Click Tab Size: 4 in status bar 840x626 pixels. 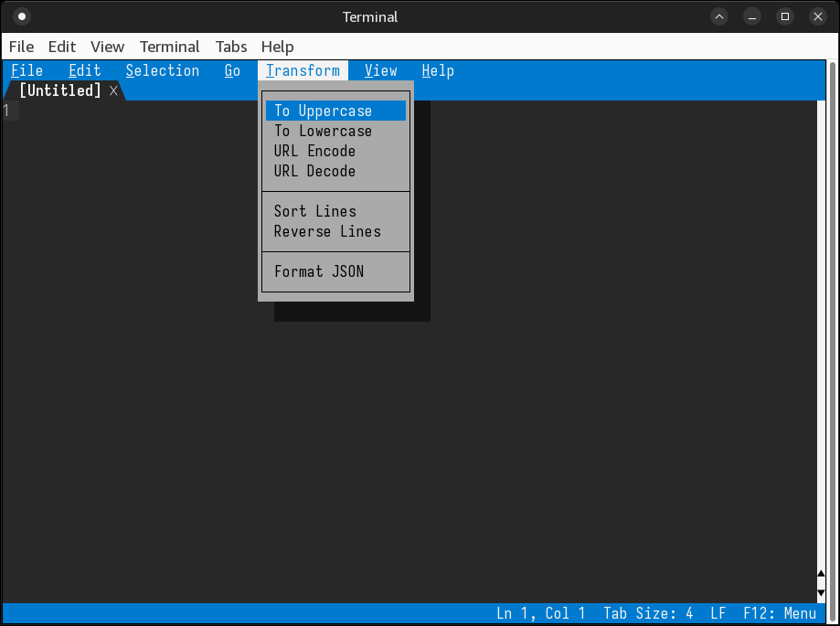[648, 613]
